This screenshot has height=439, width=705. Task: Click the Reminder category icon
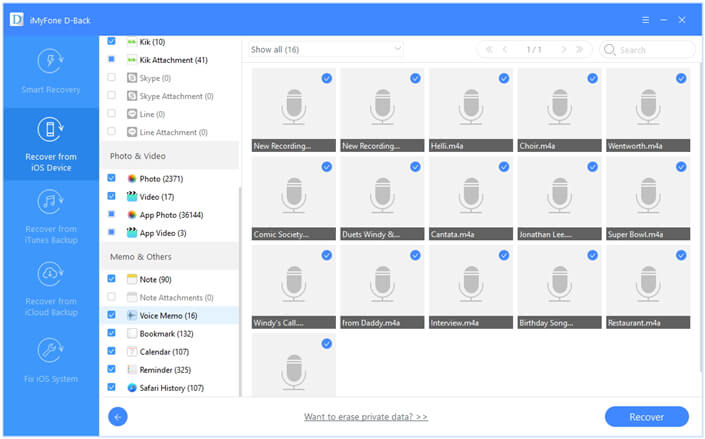(x=132, y=369)
